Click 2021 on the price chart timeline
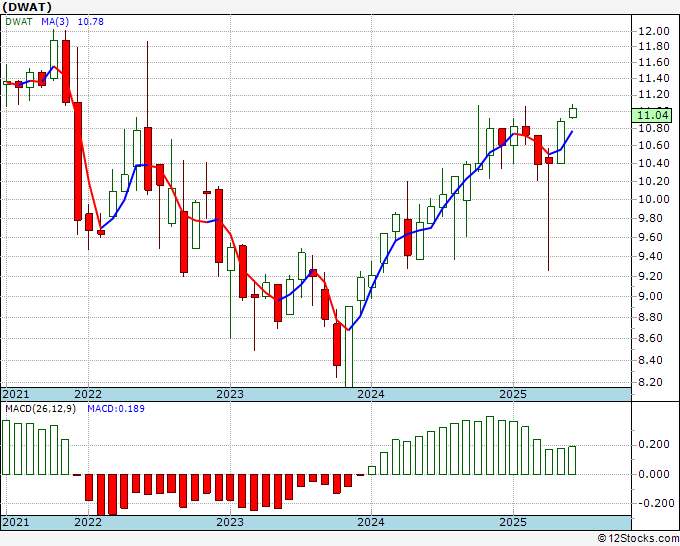 pyautogui.click(x=16, y=394)
